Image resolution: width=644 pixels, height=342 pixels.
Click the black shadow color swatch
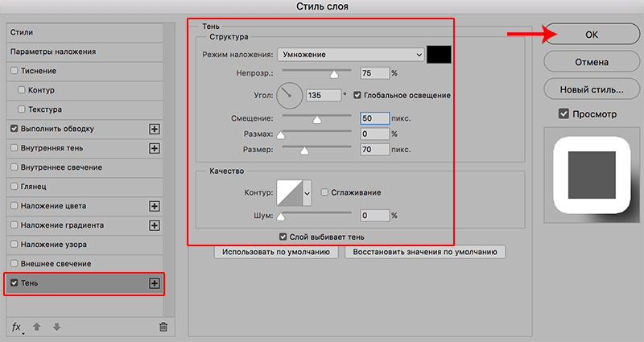point(440,54)
